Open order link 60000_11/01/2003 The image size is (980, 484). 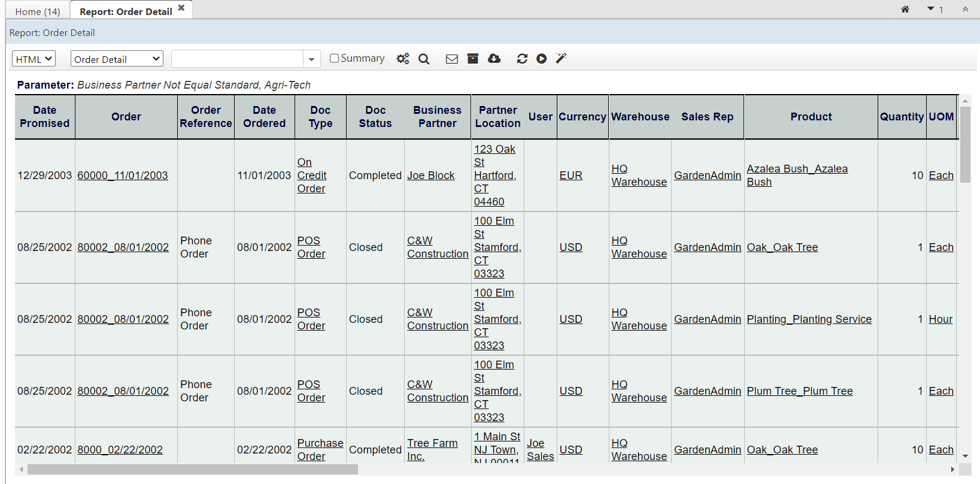pos(123,176)
